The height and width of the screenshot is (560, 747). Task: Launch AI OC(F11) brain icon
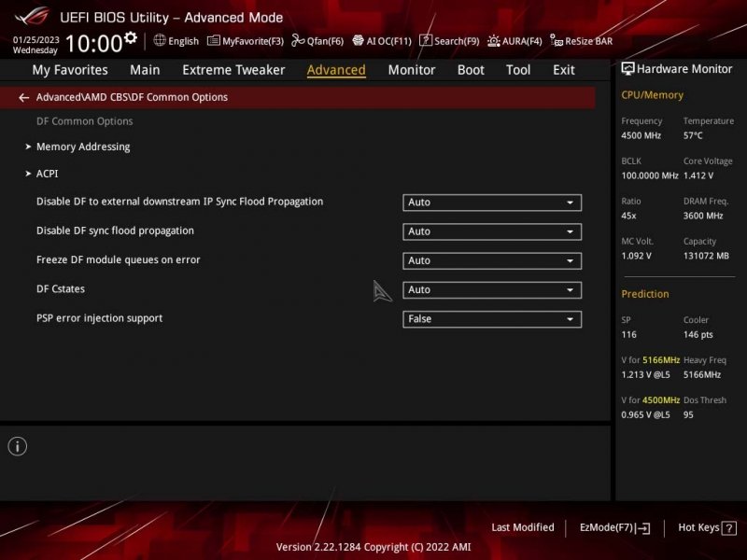point(358,40)
